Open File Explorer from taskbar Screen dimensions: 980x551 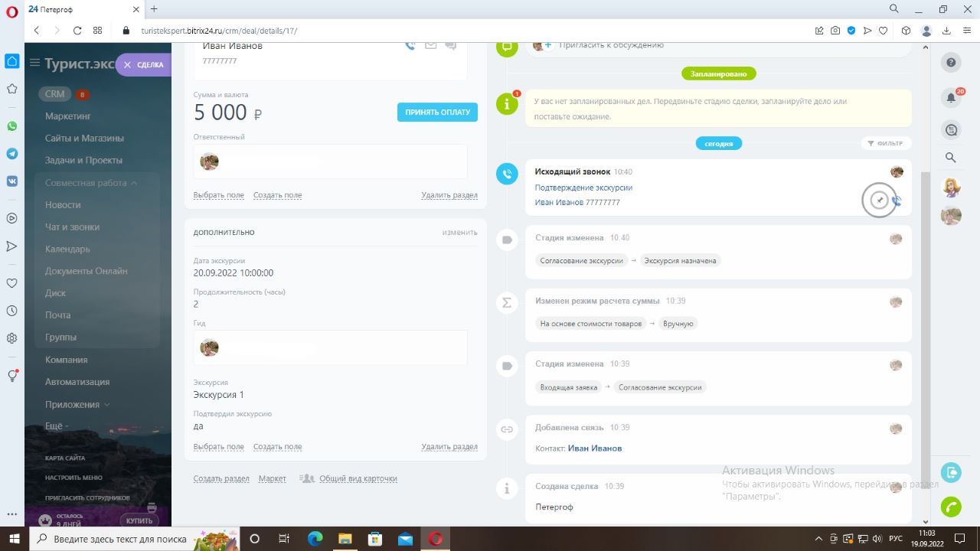tap(345, 539)
